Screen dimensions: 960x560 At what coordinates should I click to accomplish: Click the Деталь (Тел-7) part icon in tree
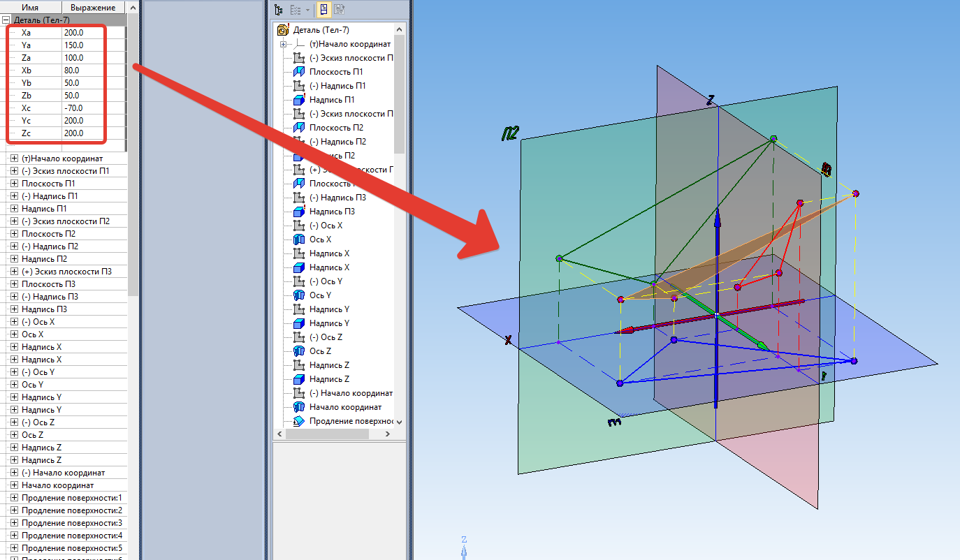click(283, 30)
